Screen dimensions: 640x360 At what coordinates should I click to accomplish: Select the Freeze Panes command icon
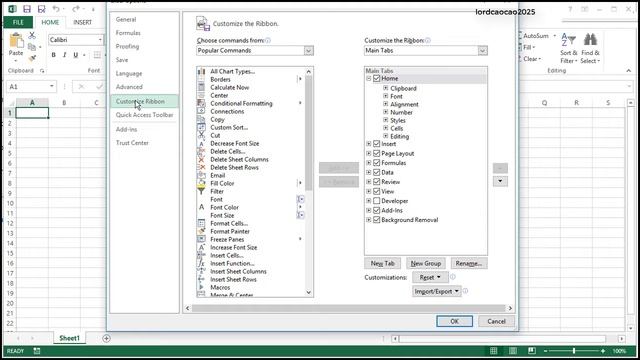pos(201,239)
